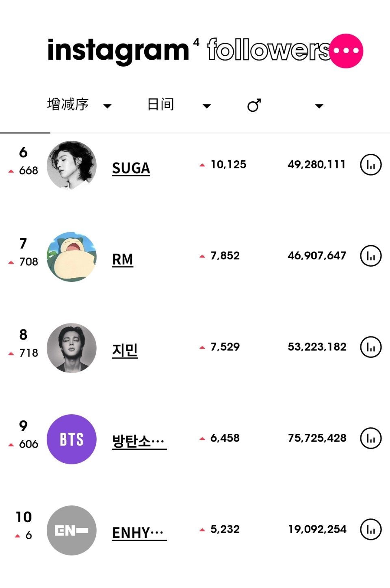Open the ENHY… name link
This screenshot has width=390, height=588.
pyautogui.click(x=139, y=532)
